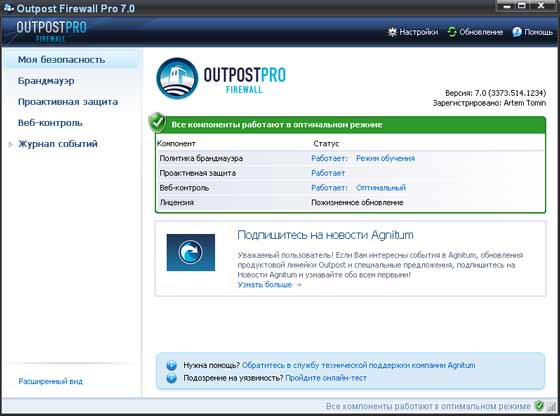Select Моя безопасность in sidebar

tap(61, 60)
